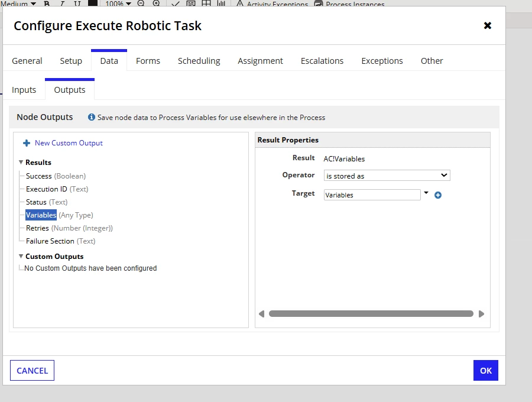Open the Scheduling tab
Viewport: 532px width, 402px height.
point(199,61)
